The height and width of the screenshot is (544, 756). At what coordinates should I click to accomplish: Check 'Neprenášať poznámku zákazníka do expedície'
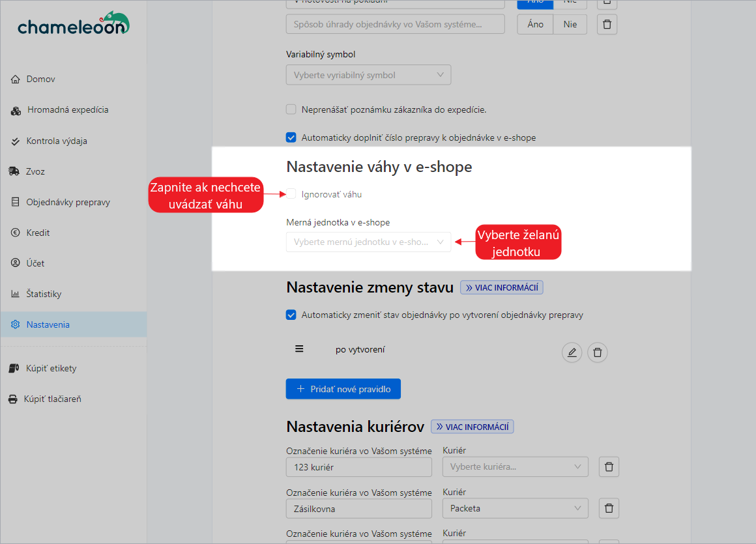(x=291, y=109)
